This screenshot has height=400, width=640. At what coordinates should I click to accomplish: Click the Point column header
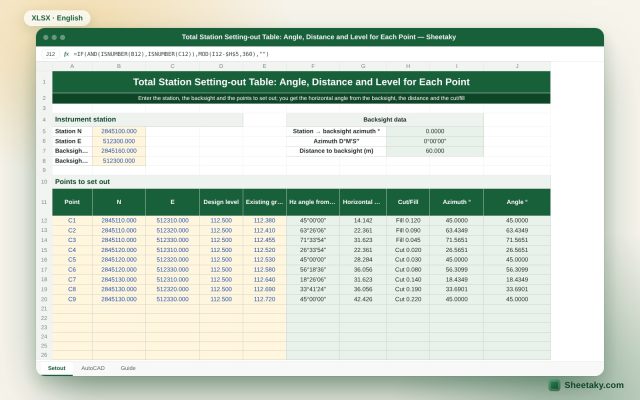[x=72, y=202]
